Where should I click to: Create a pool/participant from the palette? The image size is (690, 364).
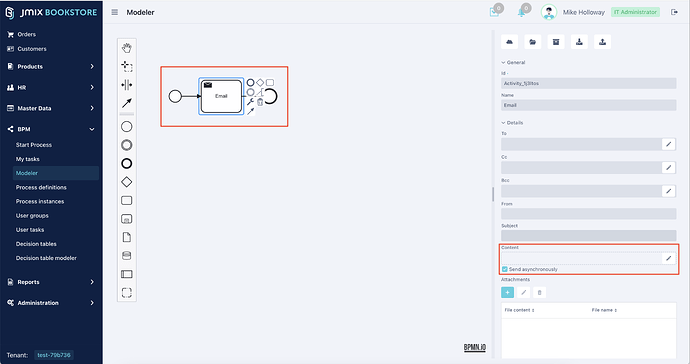click(x=127, y=274)
